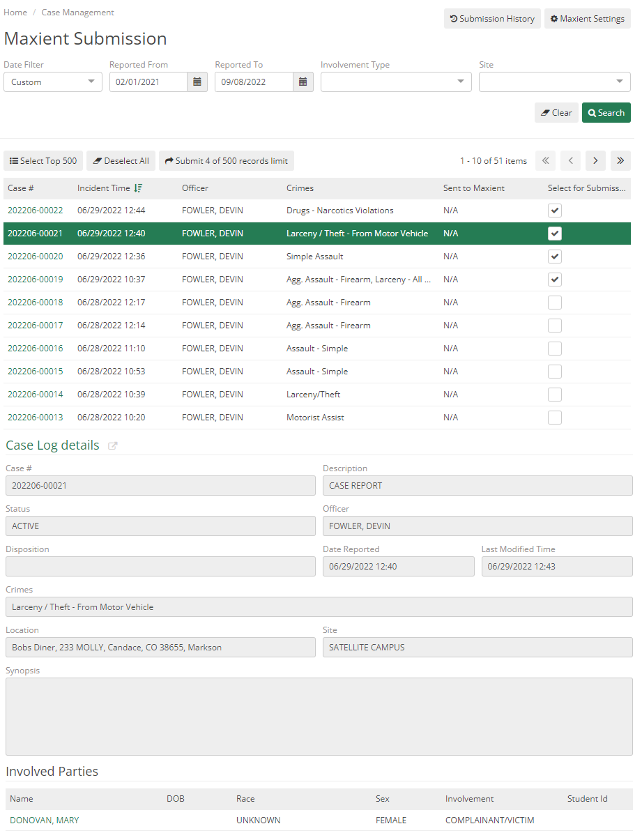
Task: Uncheck case 202206-00022 for submission
Action: (555, 210)
